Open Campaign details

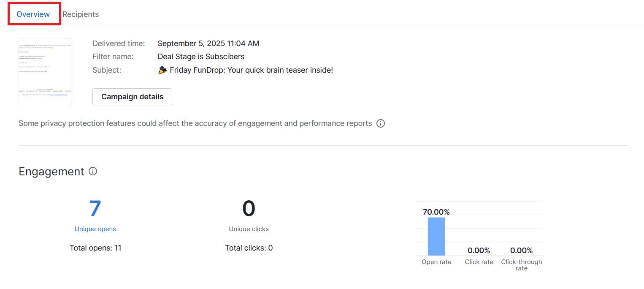coord(132,97)
